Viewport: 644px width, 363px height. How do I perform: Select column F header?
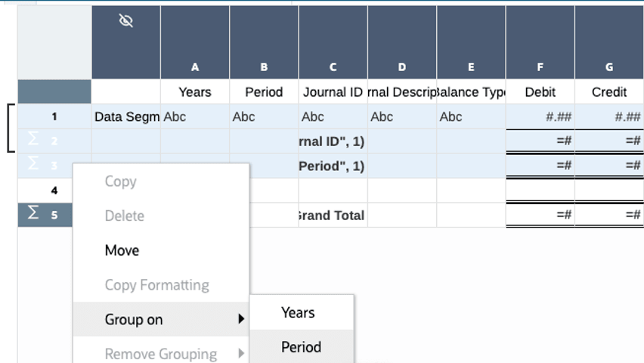pyautogui.click(x=540, y=67)
